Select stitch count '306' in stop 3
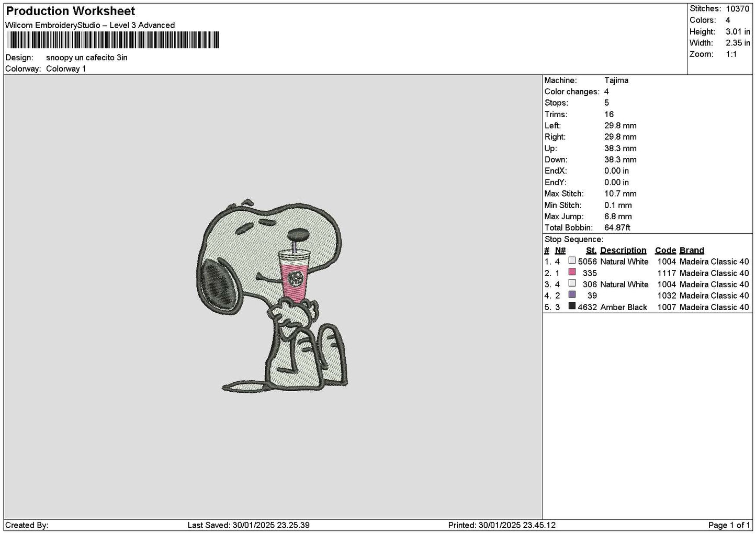The width and height of the screenshot is (756, 534). point(590,285)
